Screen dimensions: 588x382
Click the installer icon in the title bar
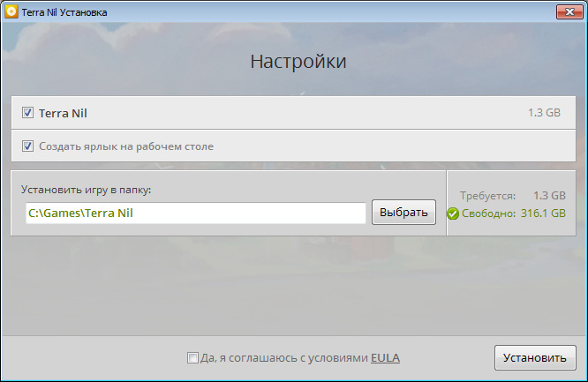(11, 11)
